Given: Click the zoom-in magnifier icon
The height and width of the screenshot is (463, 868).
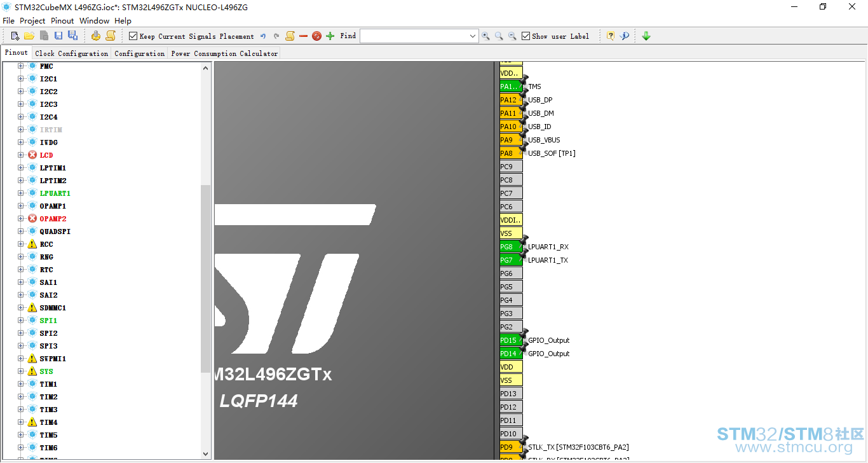Looking at the screenshot, I should 485,36.
